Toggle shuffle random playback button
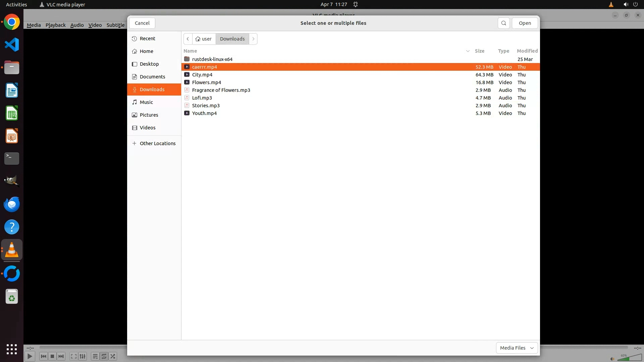The width and height of the screenshot is (644, 362). pyautogui.click(x=113, y=356)
